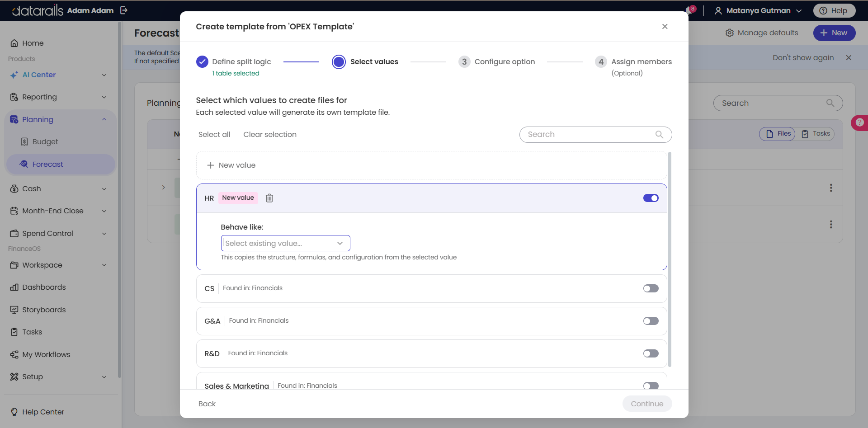The width and height of the screenshot is (868, 428).
Task: Click the values Search field in the dialog
Action: [x=595, y=135]
